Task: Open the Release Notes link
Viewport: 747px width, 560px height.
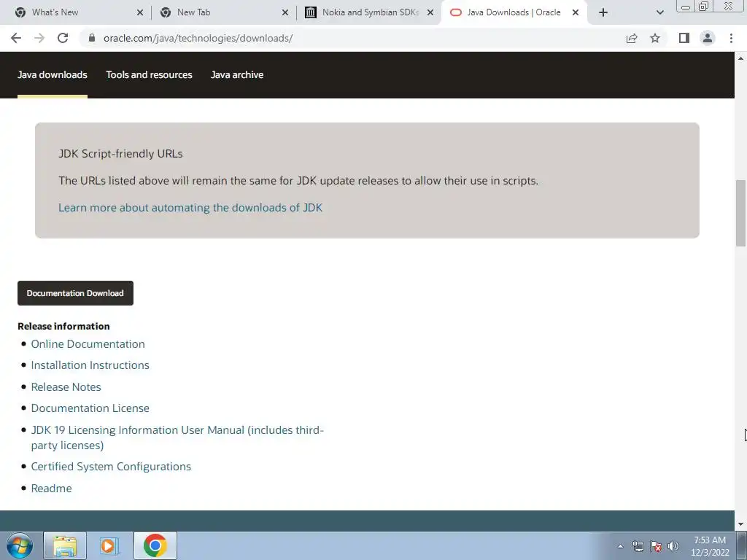Action: [x=66, y=386]
